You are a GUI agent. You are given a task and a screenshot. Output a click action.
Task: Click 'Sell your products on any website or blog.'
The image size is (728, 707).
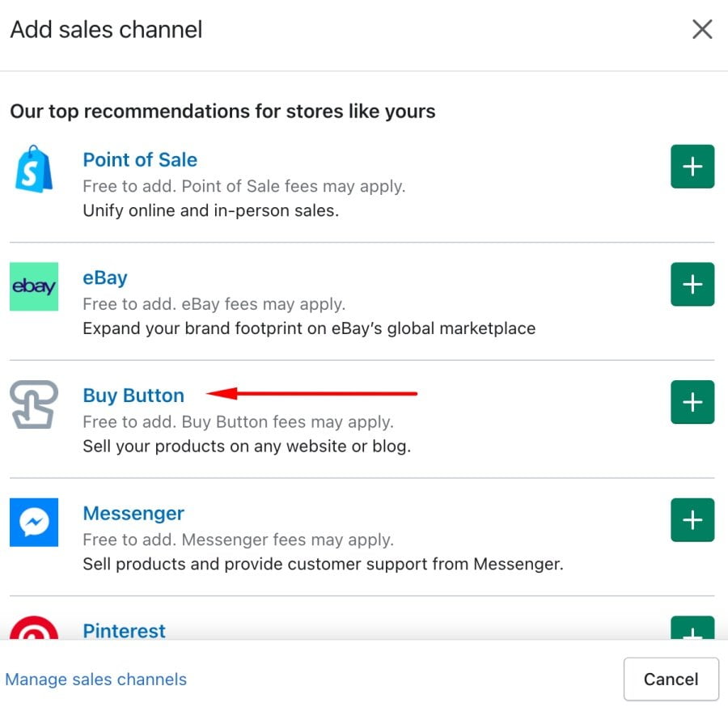pyautogui.click(x=247, y=447)
